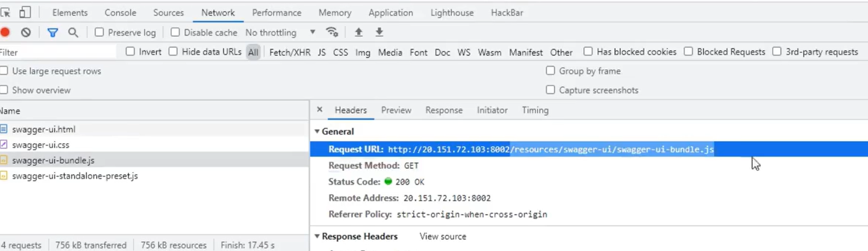Open the No throttling dropdown
The height and width of the screenshot is (251, 868).
pos(280,32)
